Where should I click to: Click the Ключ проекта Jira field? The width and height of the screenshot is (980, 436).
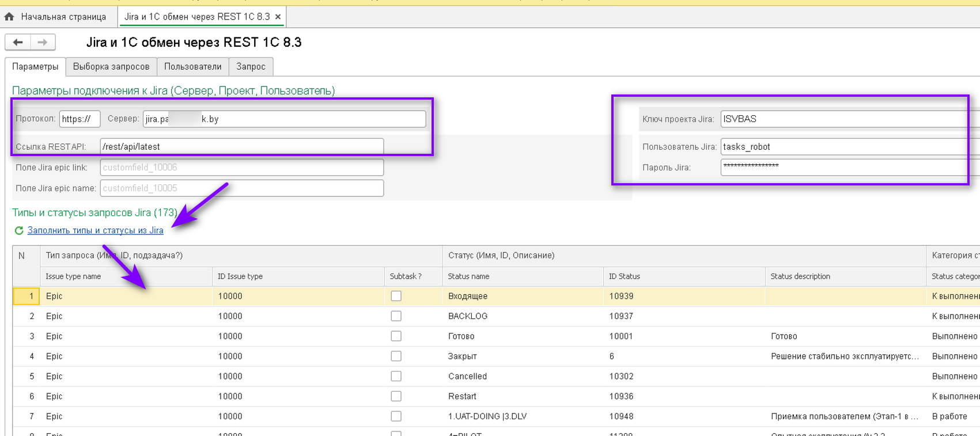pos(850,119)
